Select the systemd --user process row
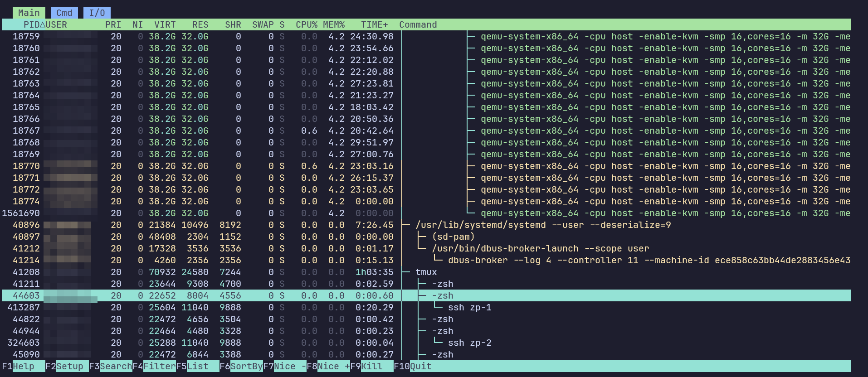 click(x=426, y=225)
